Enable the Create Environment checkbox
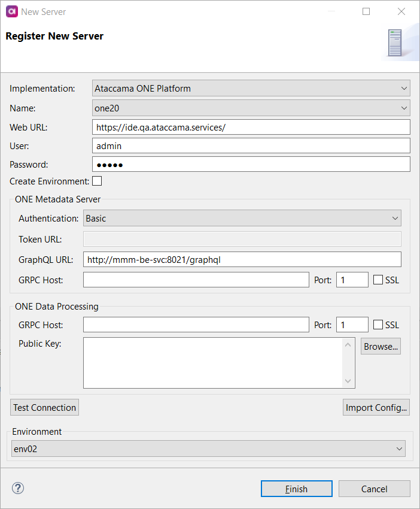 click(96, 181)
